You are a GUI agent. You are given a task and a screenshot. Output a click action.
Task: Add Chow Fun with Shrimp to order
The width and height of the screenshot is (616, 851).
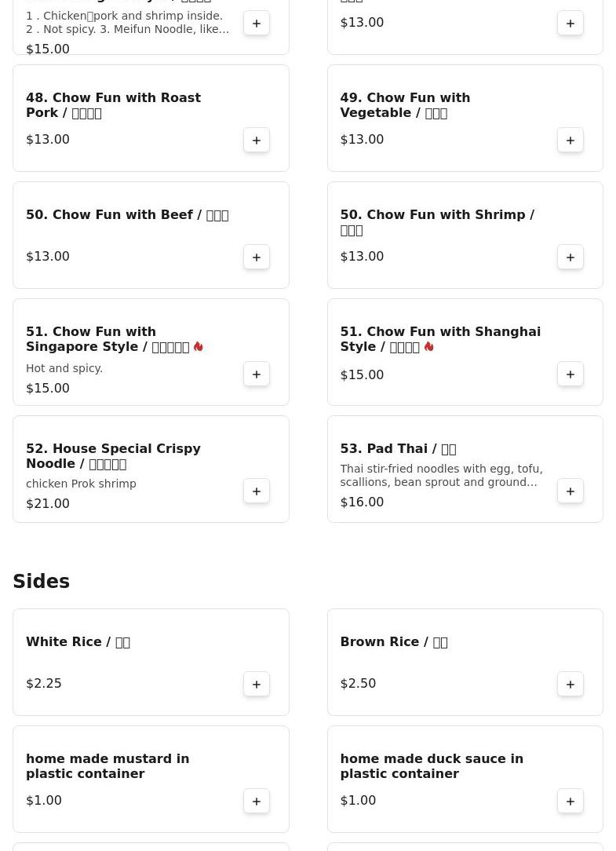pyautogui.click(x=570, y=257)
